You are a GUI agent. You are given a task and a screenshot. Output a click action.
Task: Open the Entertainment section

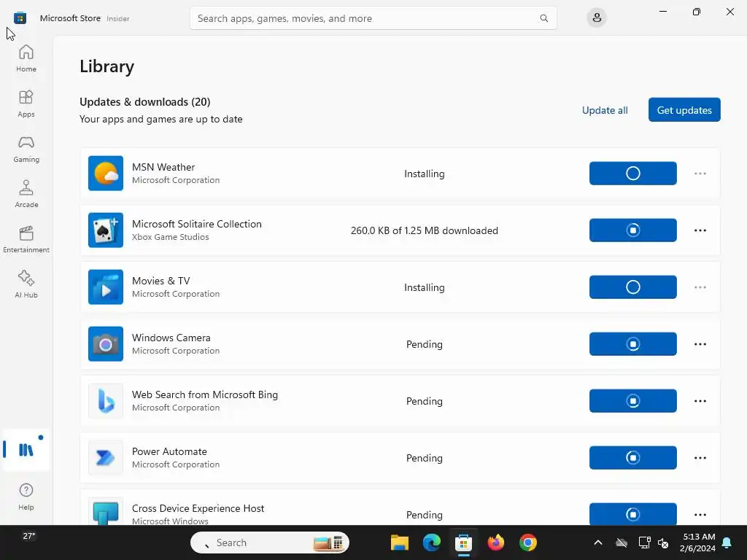[x=26, y=239]
